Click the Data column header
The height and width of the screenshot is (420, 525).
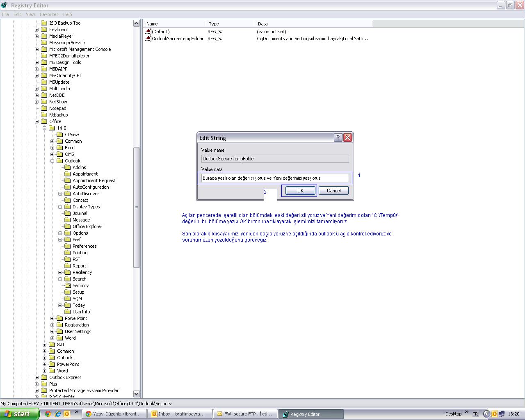pos(313,24)
